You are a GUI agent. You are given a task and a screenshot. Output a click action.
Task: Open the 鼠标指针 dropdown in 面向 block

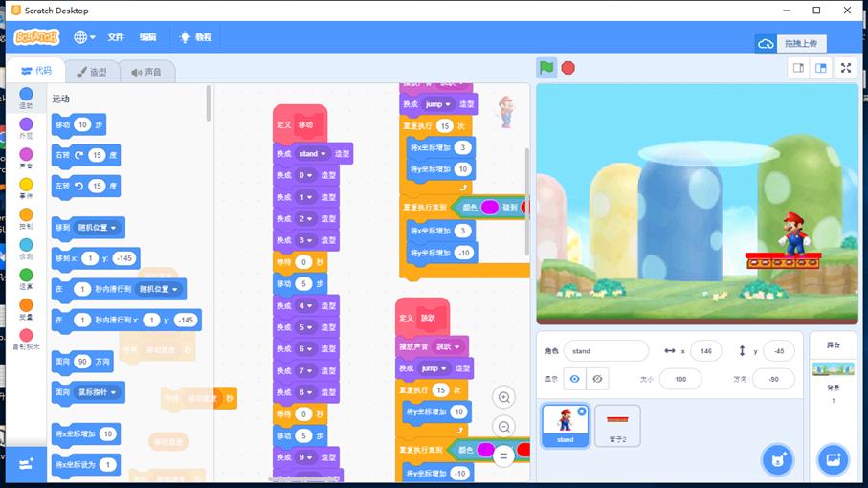(97, 392)
